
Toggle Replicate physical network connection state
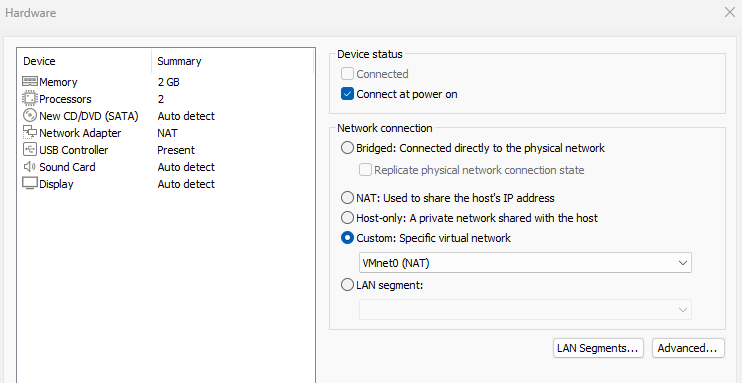365,170
